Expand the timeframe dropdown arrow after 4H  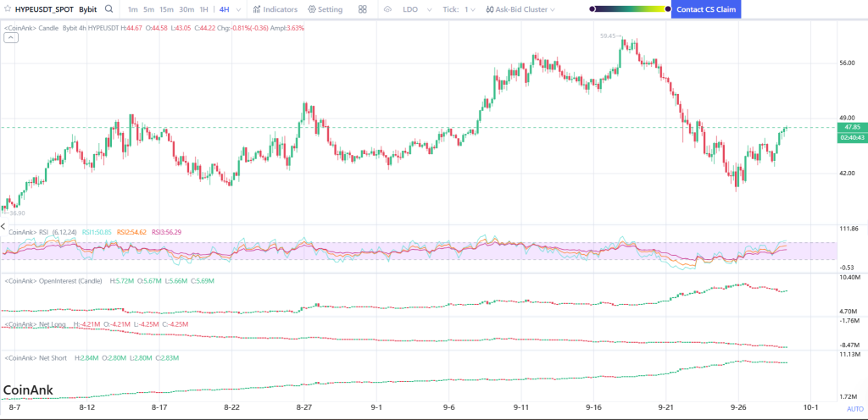[238, 9]
